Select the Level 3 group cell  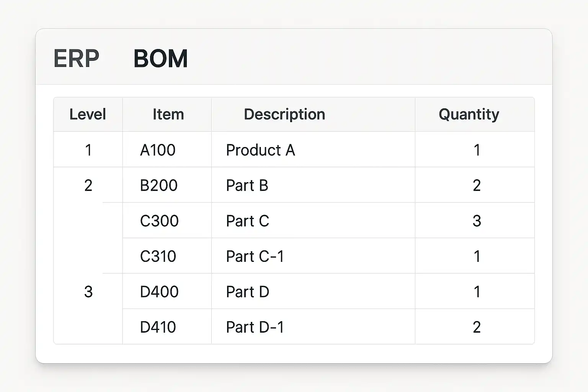[x=88, y=292]
